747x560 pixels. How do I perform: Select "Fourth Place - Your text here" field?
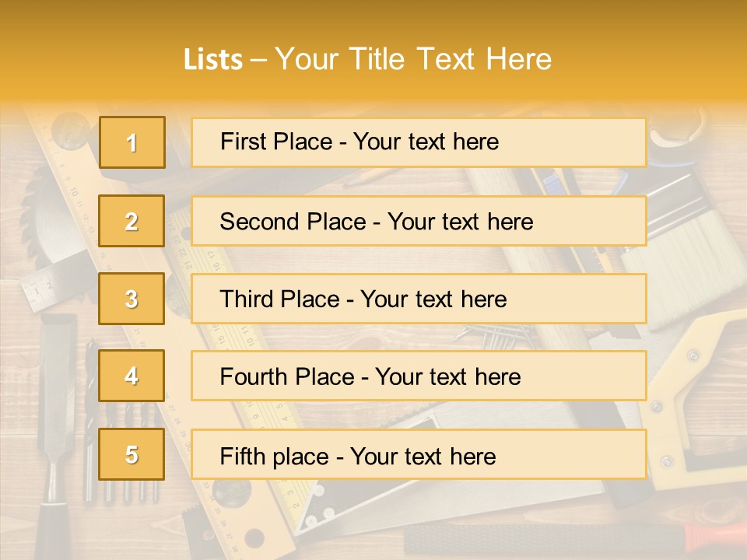(419, 376)
